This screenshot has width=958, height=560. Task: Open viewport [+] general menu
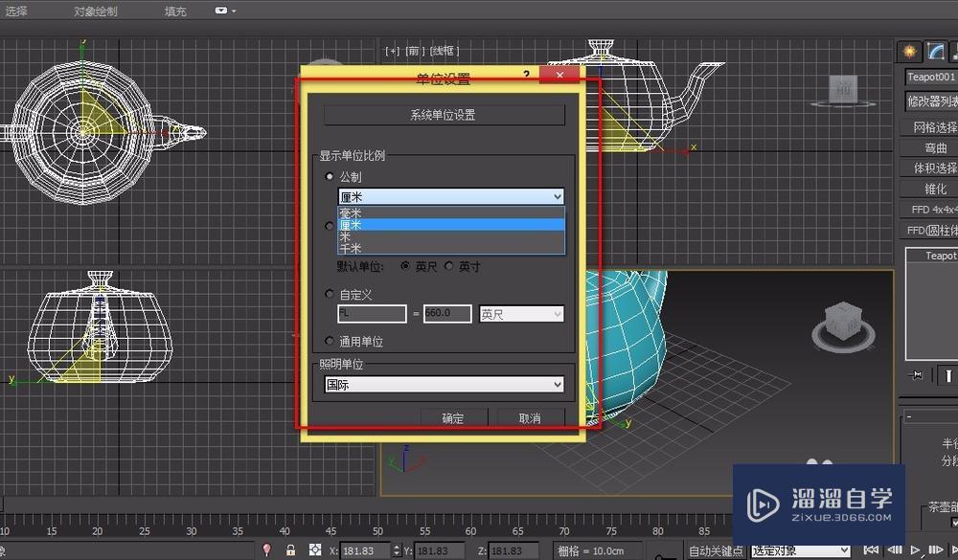tap(392, 51)
